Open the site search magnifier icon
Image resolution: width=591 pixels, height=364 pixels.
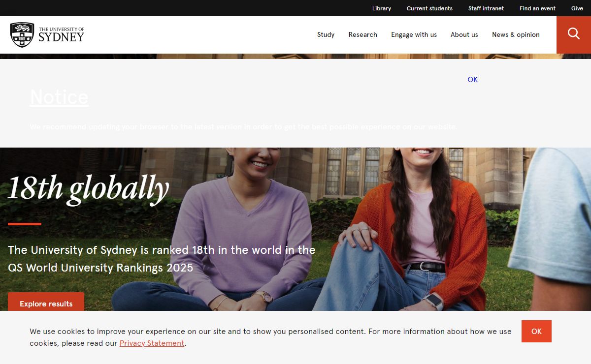tap(574, 33)
